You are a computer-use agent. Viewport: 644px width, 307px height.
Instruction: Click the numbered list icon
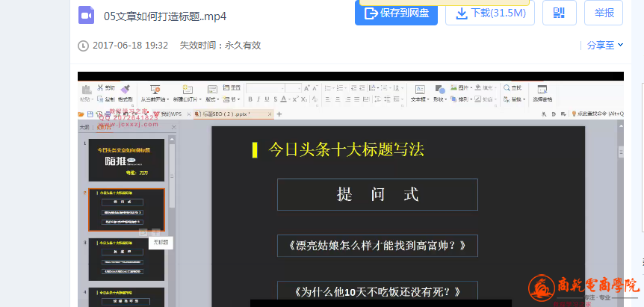340,88
